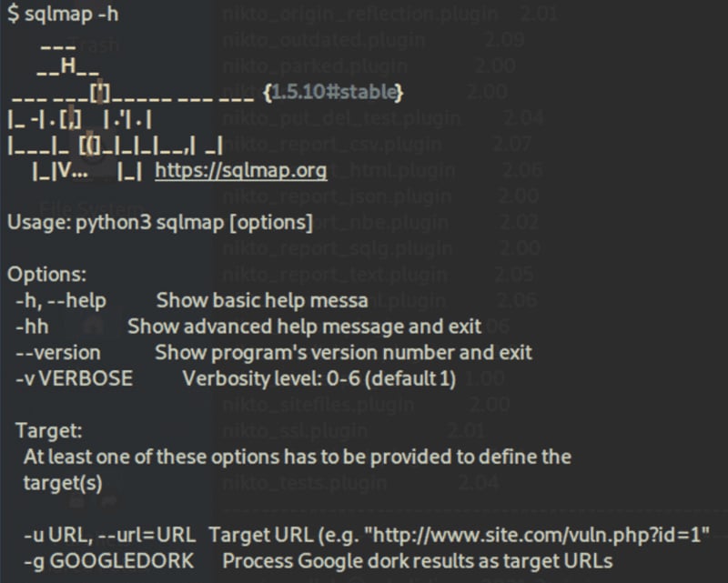
Task: Click the '-h, --help' option flag
Action: pyautogui.click(x=61, y=300)
